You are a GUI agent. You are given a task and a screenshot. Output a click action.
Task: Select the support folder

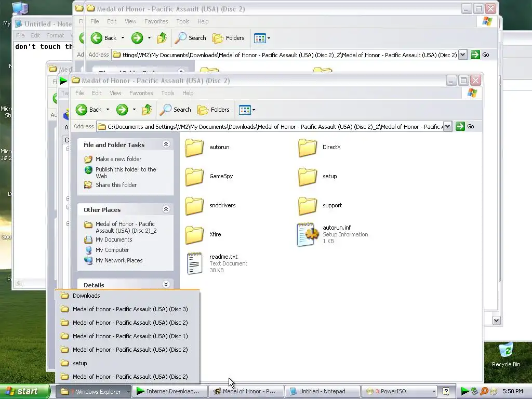point(320,206)
